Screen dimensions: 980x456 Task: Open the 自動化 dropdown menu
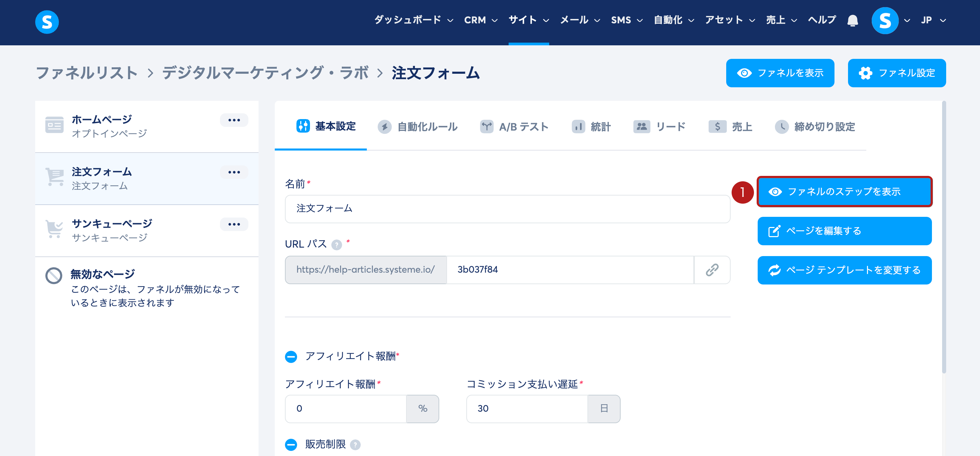tap(674, 20)
